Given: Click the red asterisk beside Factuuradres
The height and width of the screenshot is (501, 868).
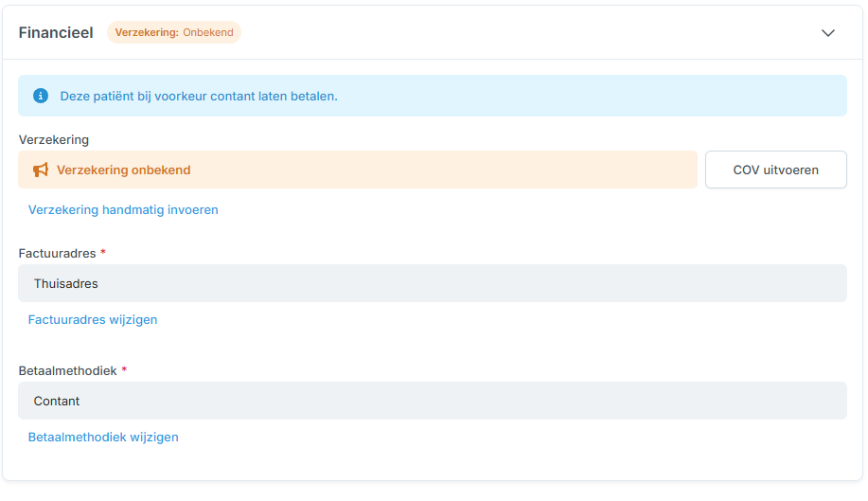Looking at the screenshot, I should coord(103,254).
